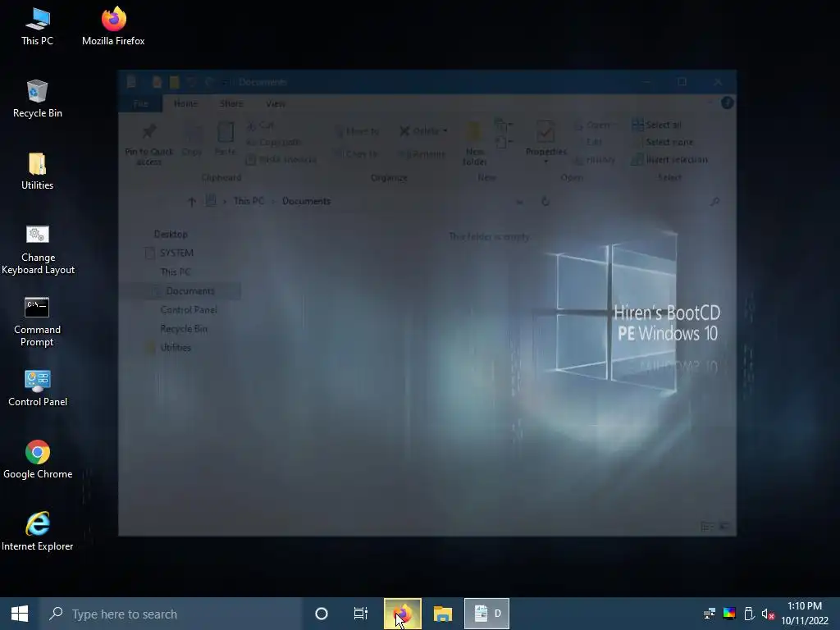Open the File tab in Documents window

[x=140, y=103]
